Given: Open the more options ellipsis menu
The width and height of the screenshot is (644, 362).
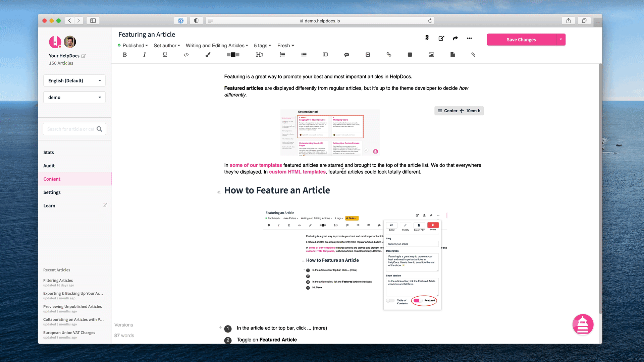Looking at the screenshot, I should tap(469, 38).
